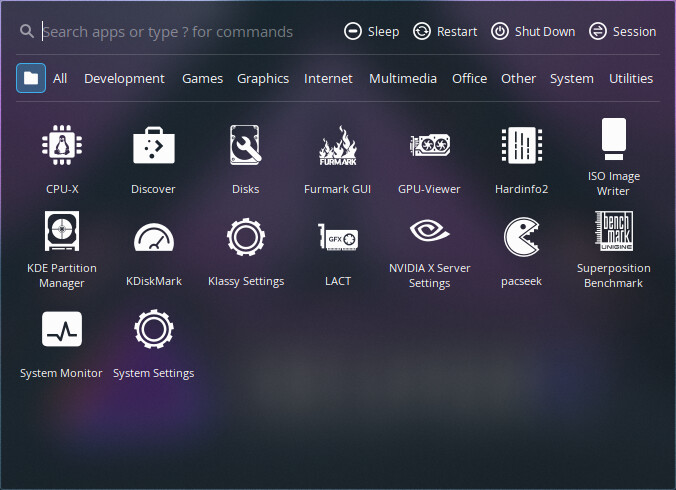Show the Utilities category
This screenshot has height=490, width=676.
pos(631,78)
